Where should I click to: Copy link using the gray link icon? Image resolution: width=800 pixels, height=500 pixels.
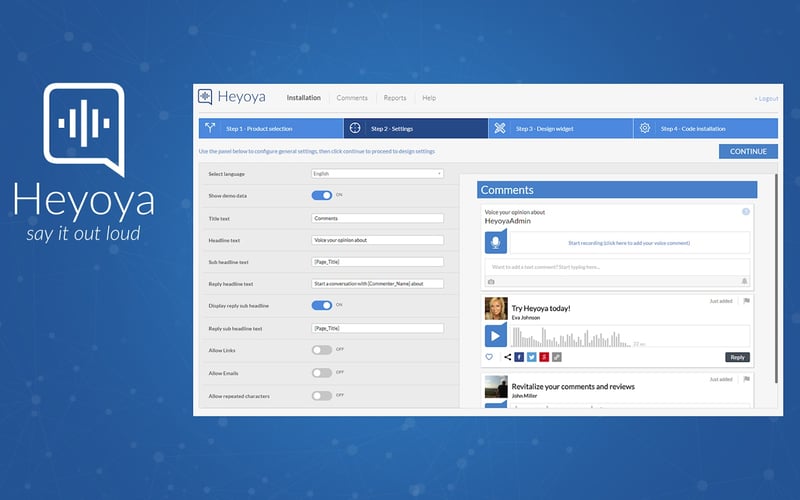click(557, 357)
